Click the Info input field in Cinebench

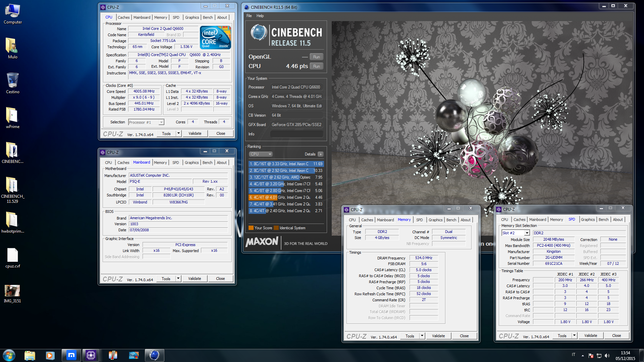(x=297, y=134)
